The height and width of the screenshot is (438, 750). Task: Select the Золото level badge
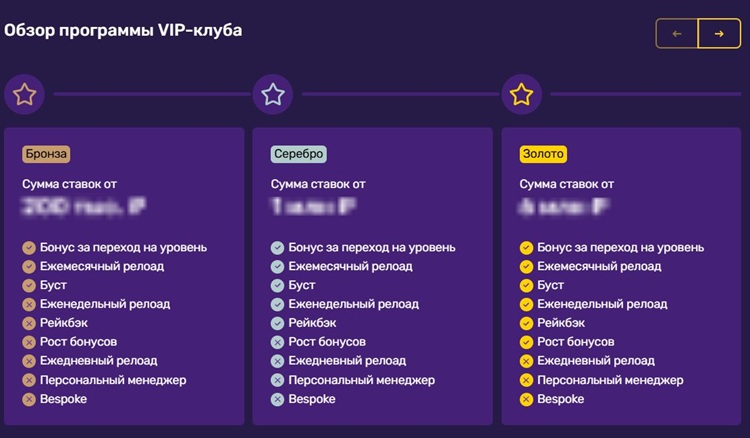pos(543,154)
